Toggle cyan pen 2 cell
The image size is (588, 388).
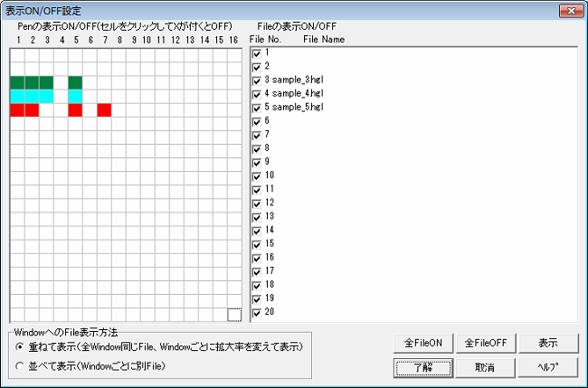coord(32,97)
